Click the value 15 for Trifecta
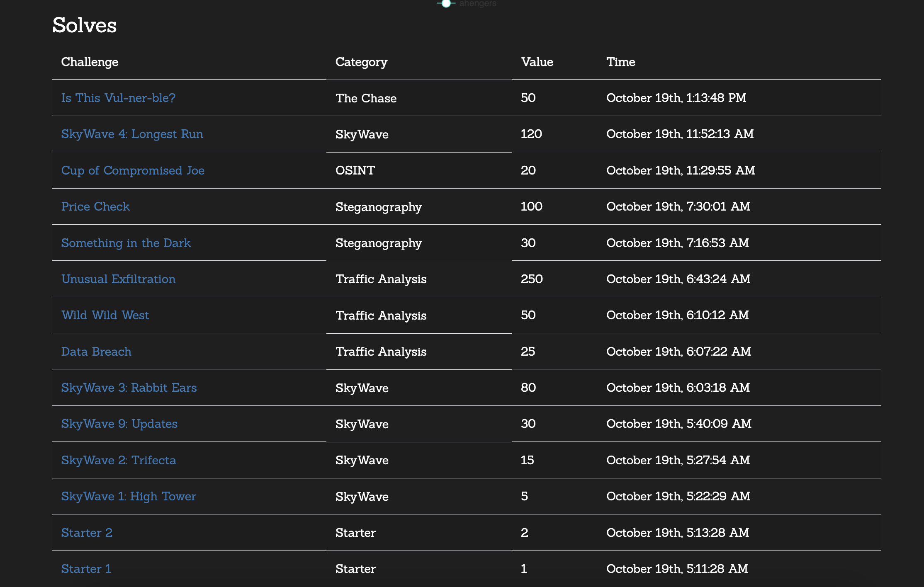The height and width of the screenshot is (587, 924). click(527, 460)
